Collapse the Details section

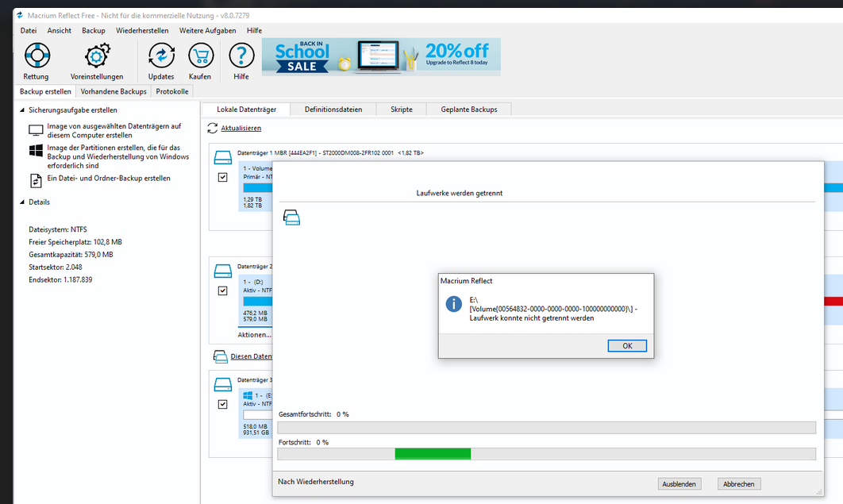pos(22,202)
